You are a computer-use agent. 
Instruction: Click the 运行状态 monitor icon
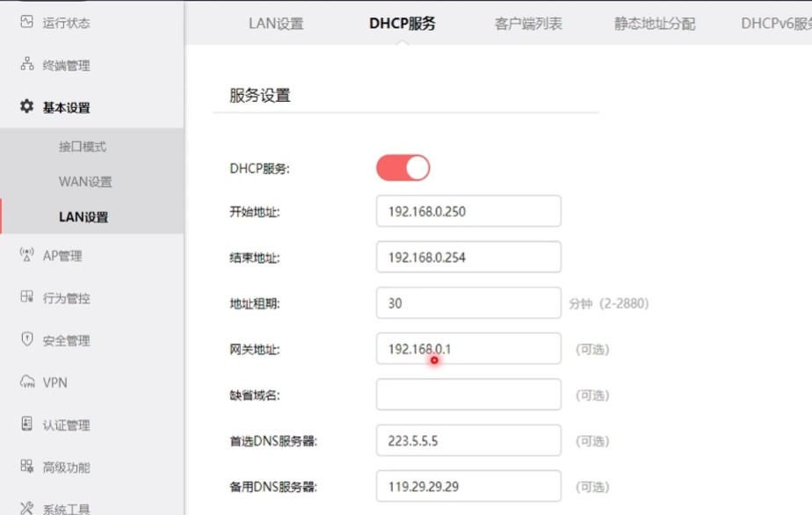click(26, 22)
